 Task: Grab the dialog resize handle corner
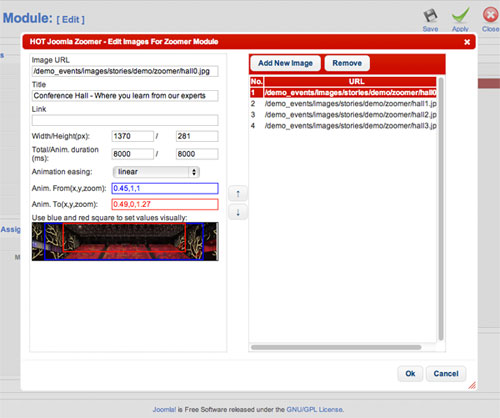pyautogui.click(x=472, y=386)
